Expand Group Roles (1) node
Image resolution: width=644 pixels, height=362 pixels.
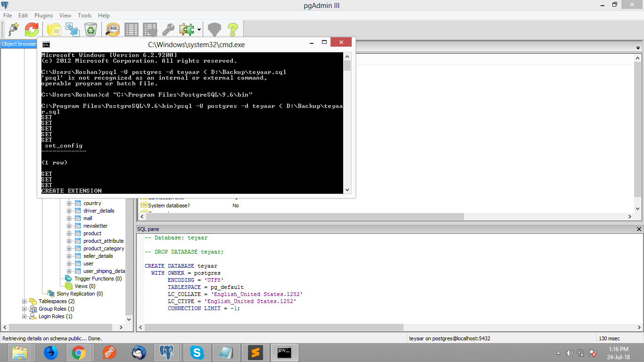pyautogui.click(x=25, y=309)
